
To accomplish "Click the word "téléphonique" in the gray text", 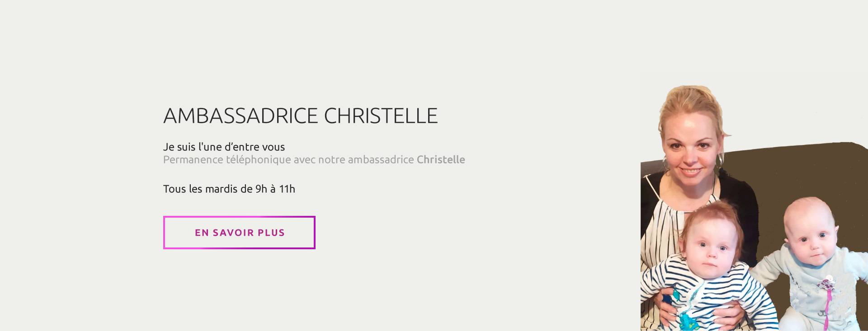I will pyautogui.click(x=258, y=160).
